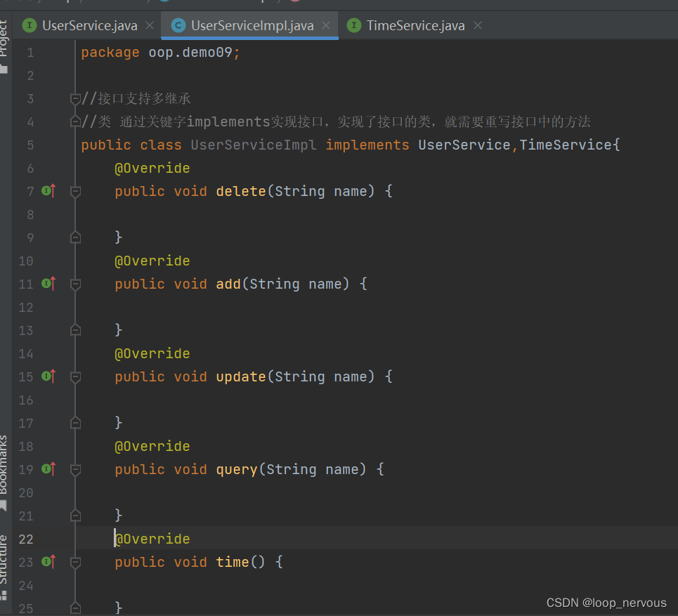Click the time method name
The width and height of the screenshot is (678, 616).
click(x=233, y=562)
